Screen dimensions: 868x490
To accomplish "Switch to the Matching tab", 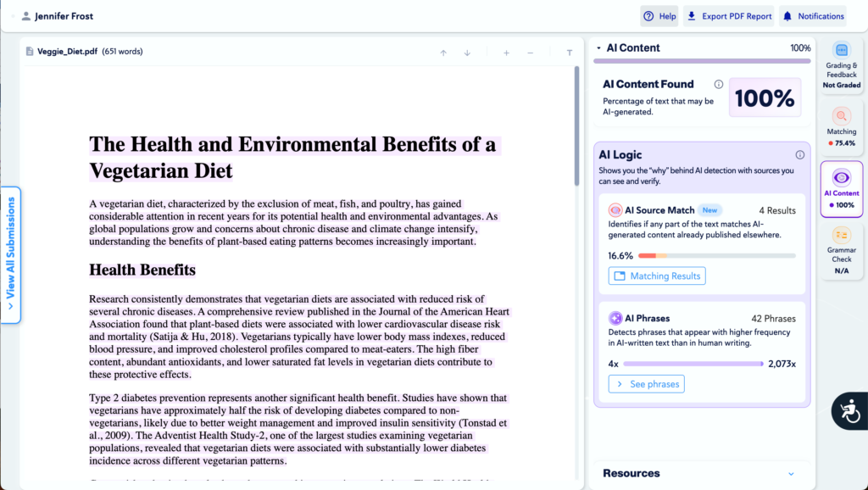I will coord(842,125).
